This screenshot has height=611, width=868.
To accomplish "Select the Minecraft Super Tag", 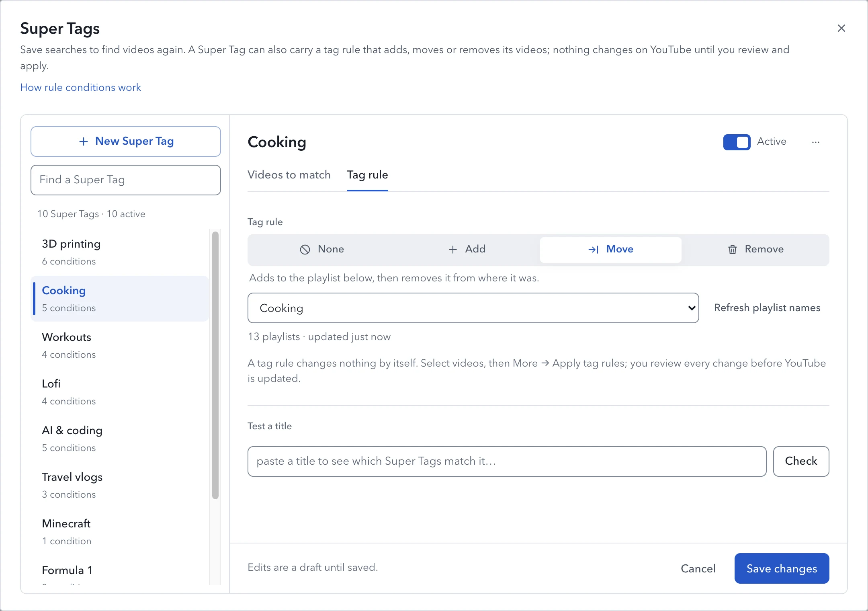I will pos(120,532).
